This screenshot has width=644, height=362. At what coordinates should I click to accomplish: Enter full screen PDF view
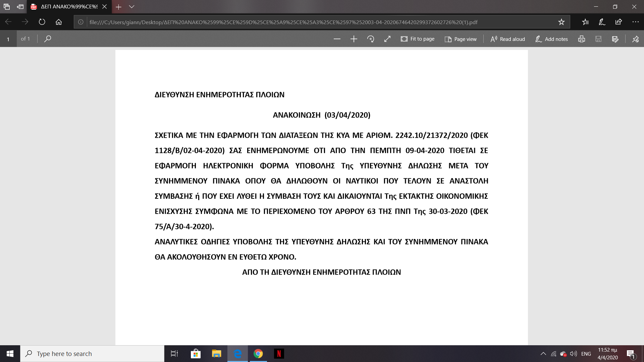(x=387, y=39)
